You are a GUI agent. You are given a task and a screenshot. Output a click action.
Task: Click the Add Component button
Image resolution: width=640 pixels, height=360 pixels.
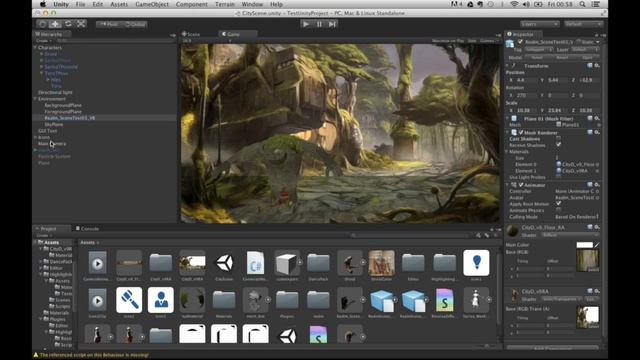click(x=553, y=348)
